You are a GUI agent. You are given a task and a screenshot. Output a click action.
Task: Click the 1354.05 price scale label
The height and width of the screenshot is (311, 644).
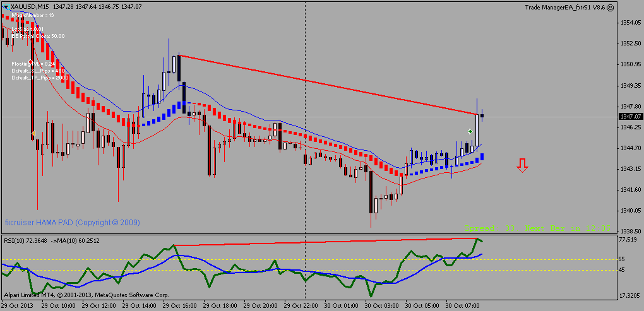click(631, 22)
